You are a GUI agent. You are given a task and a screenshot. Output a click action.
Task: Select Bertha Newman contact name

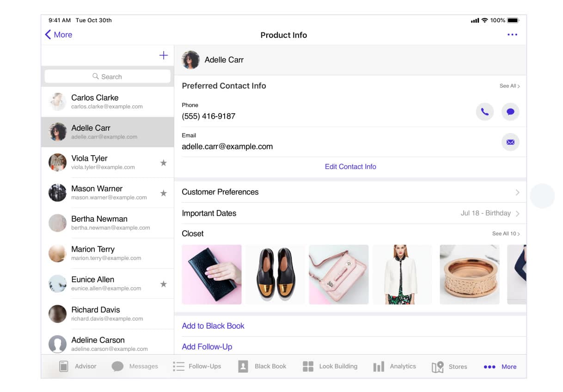(99, 219)
